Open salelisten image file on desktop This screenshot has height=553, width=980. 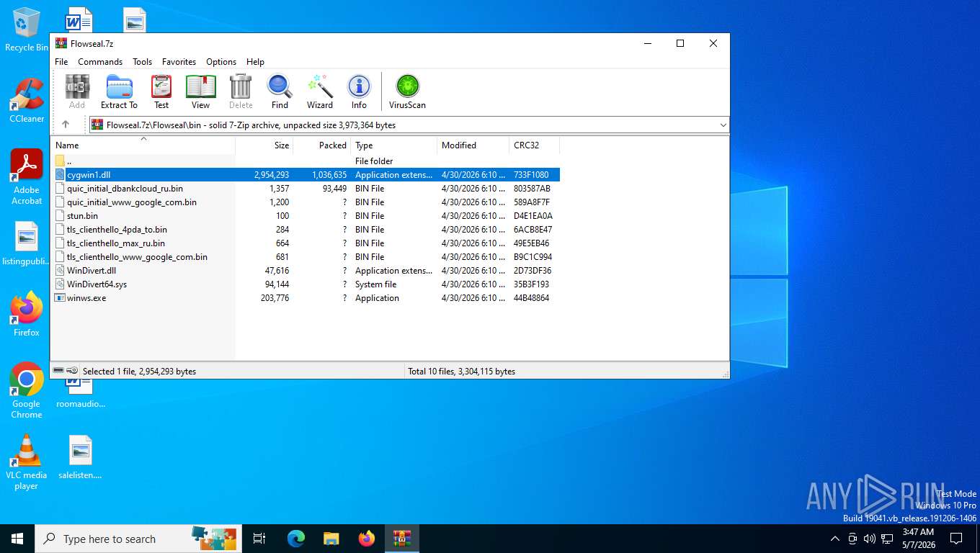[80, 457]
